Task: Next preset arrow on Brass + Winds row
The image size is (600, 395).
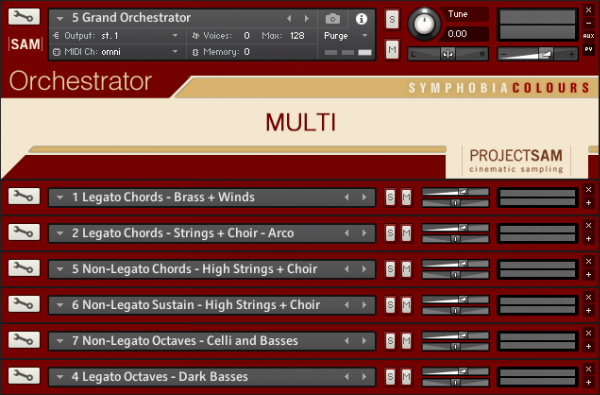Action: click(364, 197)
